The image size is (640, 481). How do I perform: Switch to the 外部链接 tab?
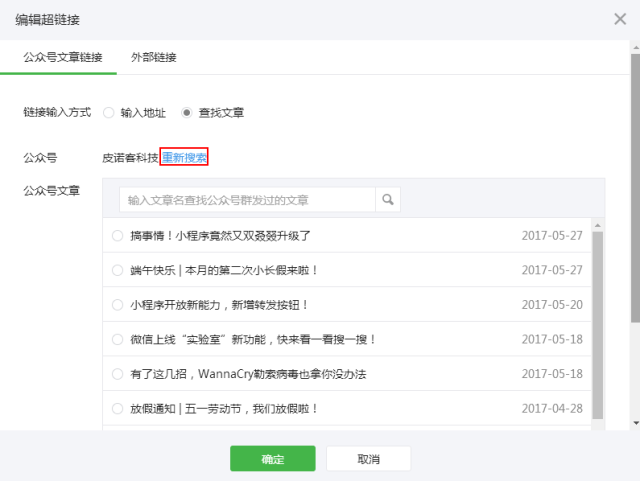(154, 58)
